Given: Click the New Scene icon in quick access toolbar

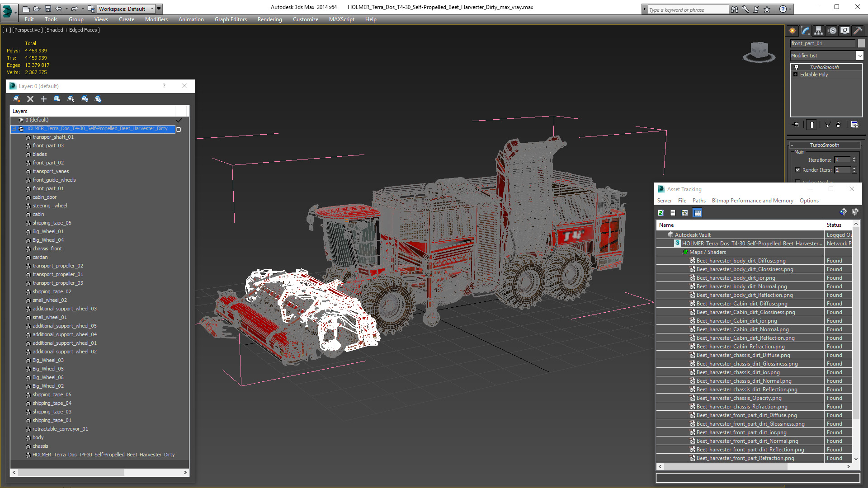Looking at the screenshot, I should pyautogui.click(x=26, y=9).
